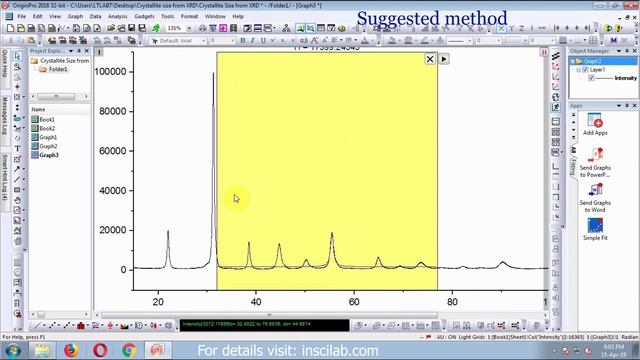Select Graph3 in Project Explorer
This screenshot has width=640, height=360.
(45, 155)
